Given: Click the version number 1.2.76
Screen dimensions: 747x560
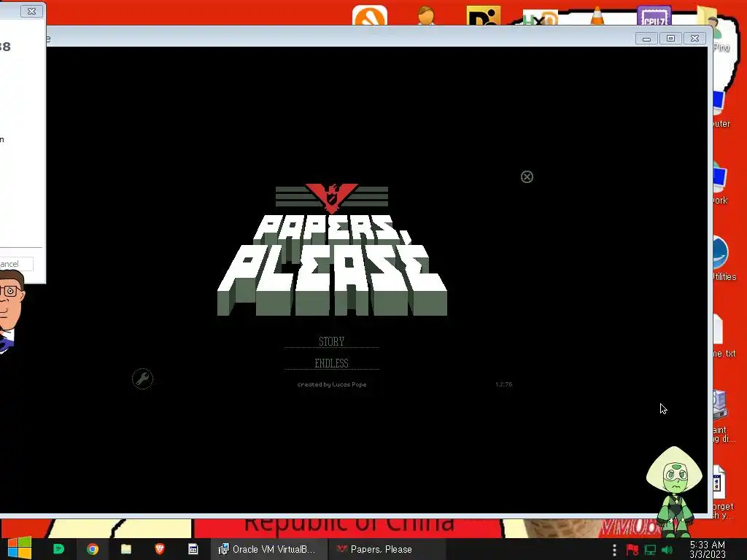Looking at the screenshot, I should click(x=503, y=384).
